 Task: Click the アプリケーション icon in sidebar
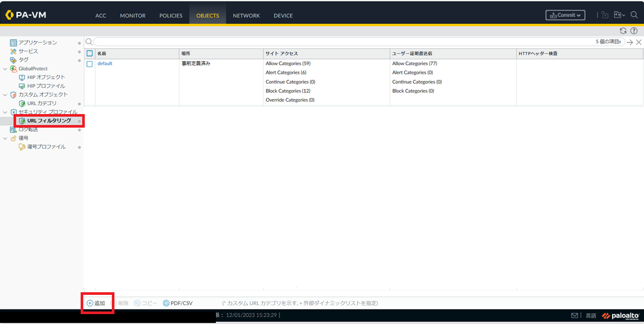(14, 43)
